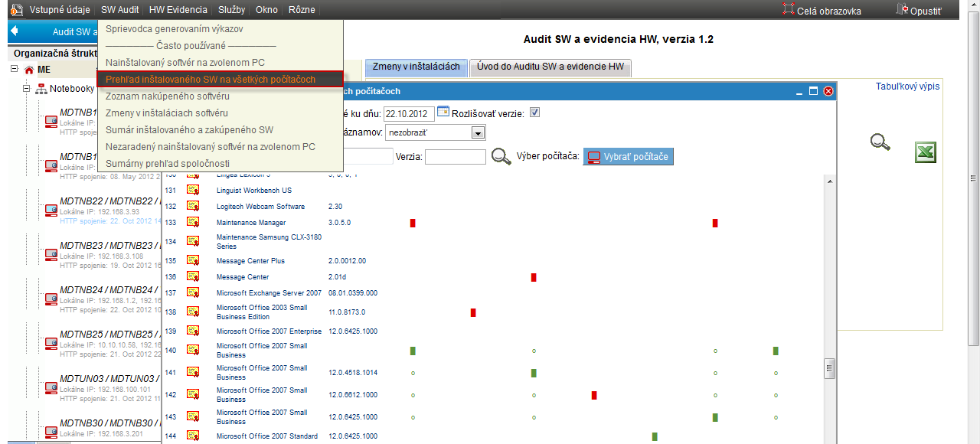
Task: Click license icon for Microsoft Exchange Server 2007
Action: tap(193, 292)
